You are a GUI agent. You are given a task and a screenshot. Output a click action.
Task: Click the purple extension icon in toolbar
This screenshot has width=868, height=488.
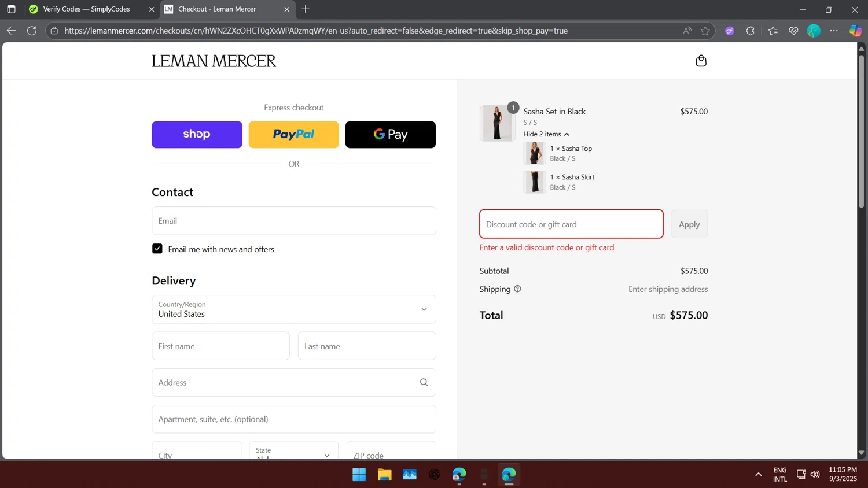[730, 31]
